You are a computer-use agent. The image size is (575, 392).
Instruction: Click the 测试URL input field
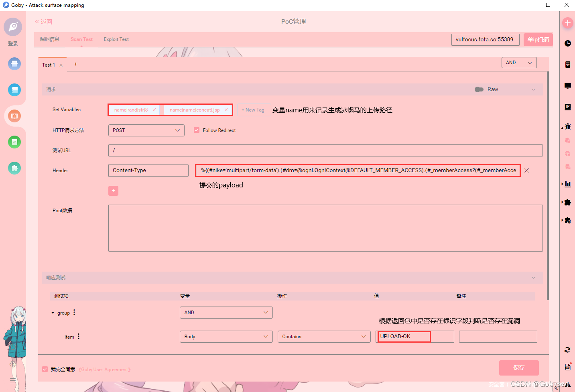[x=325, y=150]
